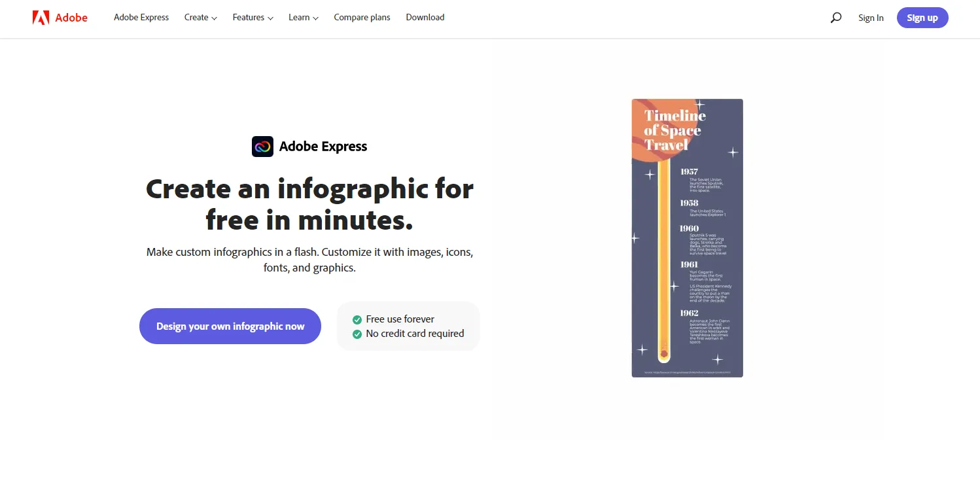Image resolution: width=980 pixels, height=492 pixels.
Task: Open the Timeline of Space Travel infographic
Action: 687,238
